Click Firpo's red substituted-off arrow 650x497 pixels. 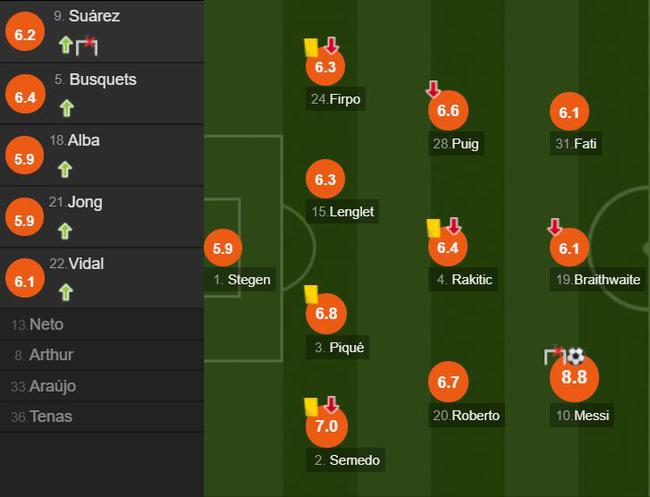coord(331,45)
